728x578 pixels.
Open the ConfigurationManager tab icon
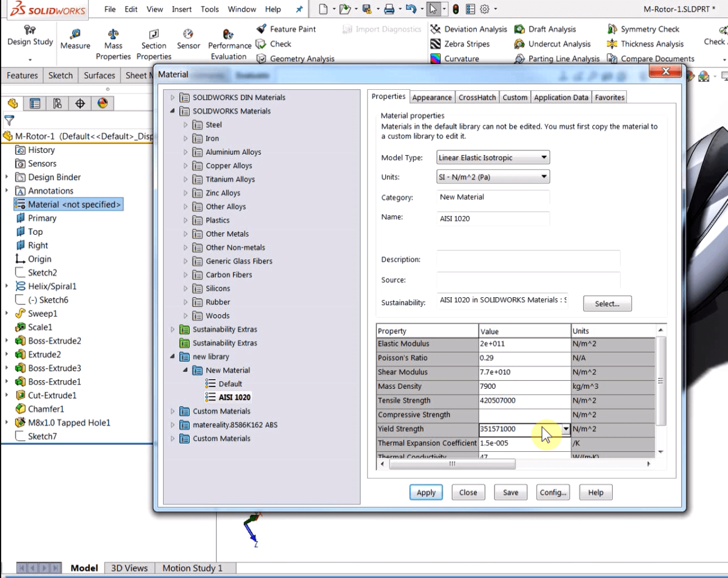(57, 104)
